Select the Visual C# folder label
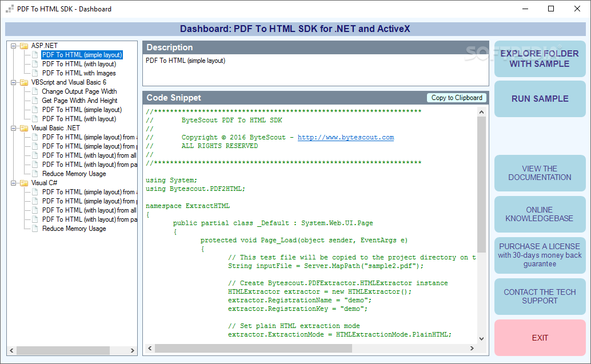591x364 pixels. [45, 183]
